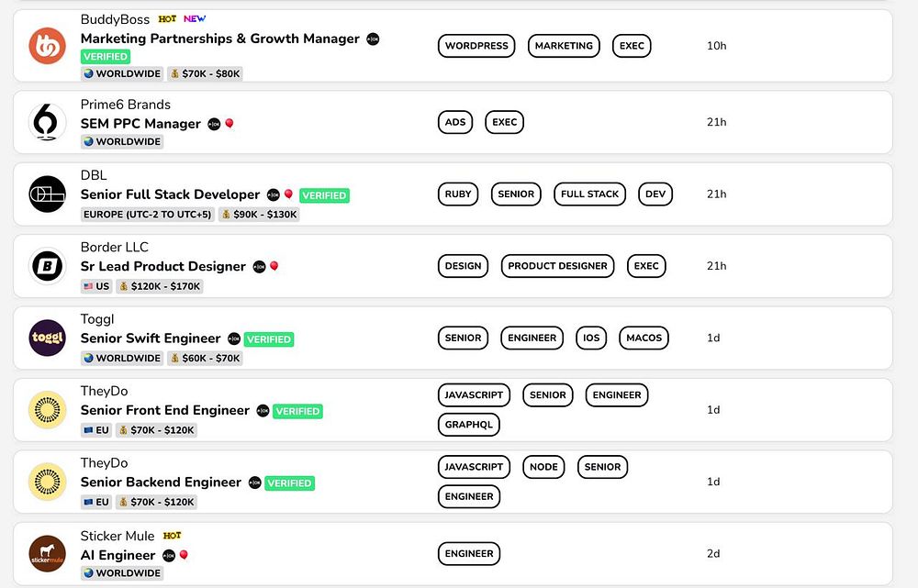Click the PRODUCT DESIGNER tag
Viewport: 918px width, 588px height.
(x=557, y=266)
